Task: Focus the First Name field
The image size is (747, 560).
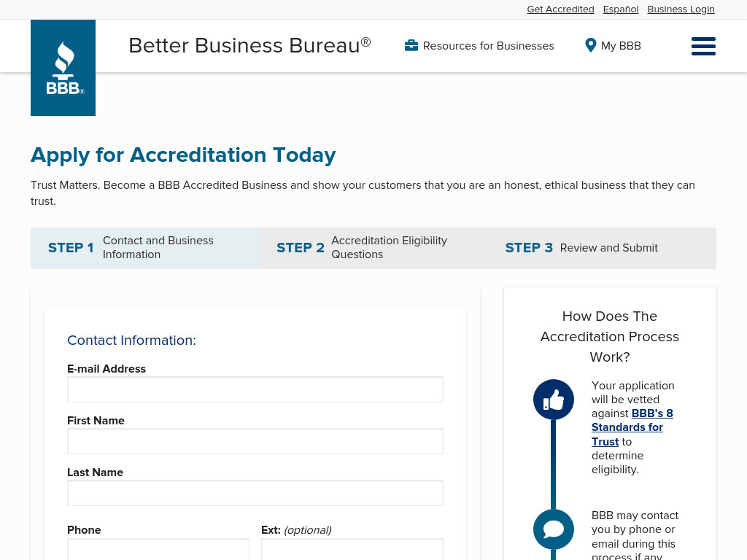Action: (255, 441)
